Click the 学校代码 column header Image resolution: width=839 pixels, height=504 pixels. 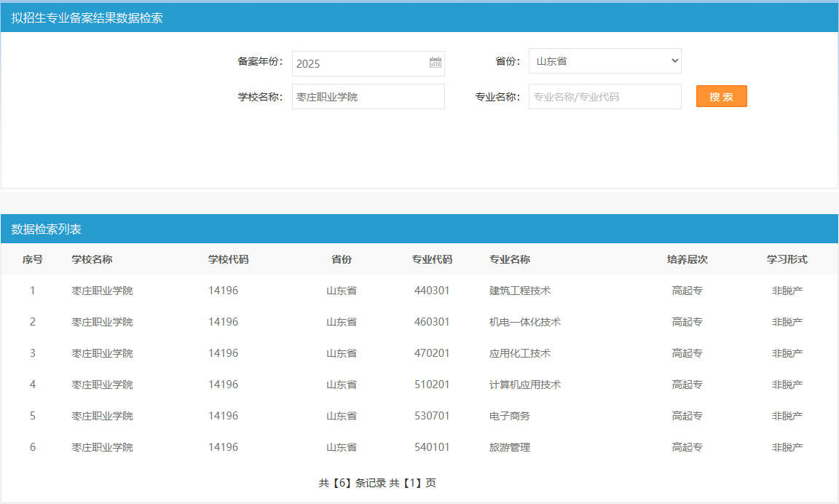(228, 259)
